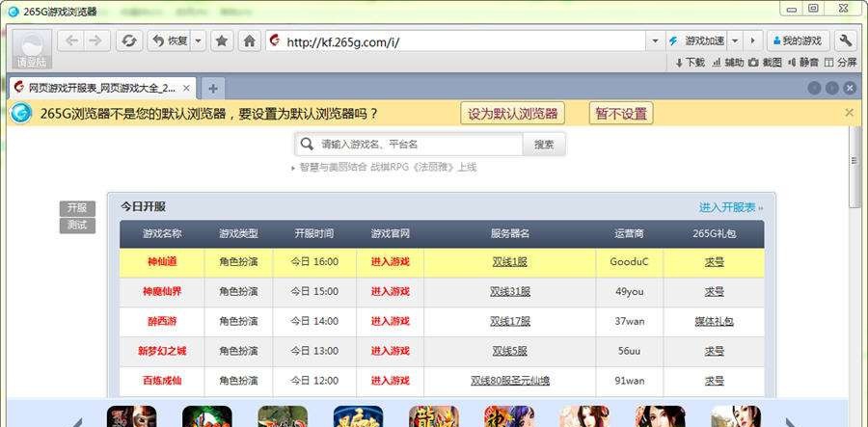The image size is (868, 427).
Task: Click the page vertical scrollbar thumb
Action: (x=854, y=168)
